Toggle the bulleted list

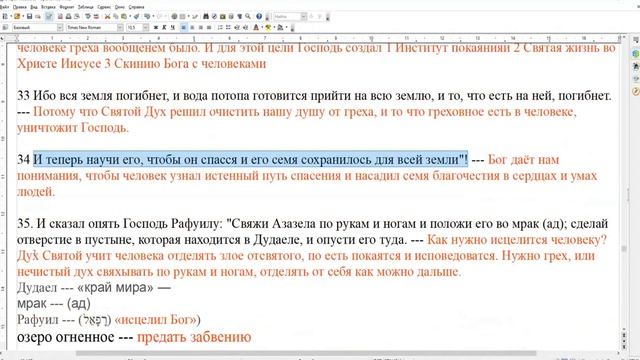click(229, 27)
